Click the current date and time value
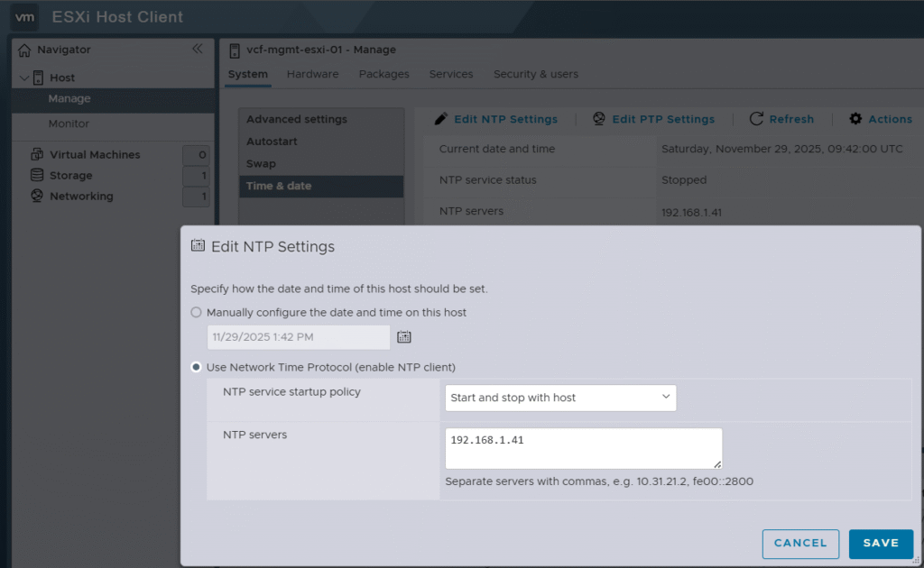Screen dimensions: 924x568 (782, 149)
